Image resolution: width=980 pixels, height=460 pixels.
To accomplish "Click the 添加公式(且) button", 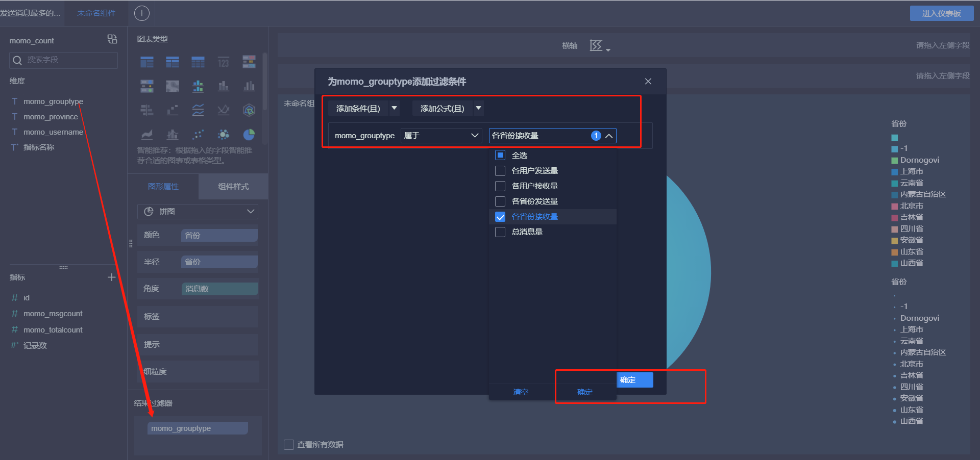I will [x=443, y=108].
